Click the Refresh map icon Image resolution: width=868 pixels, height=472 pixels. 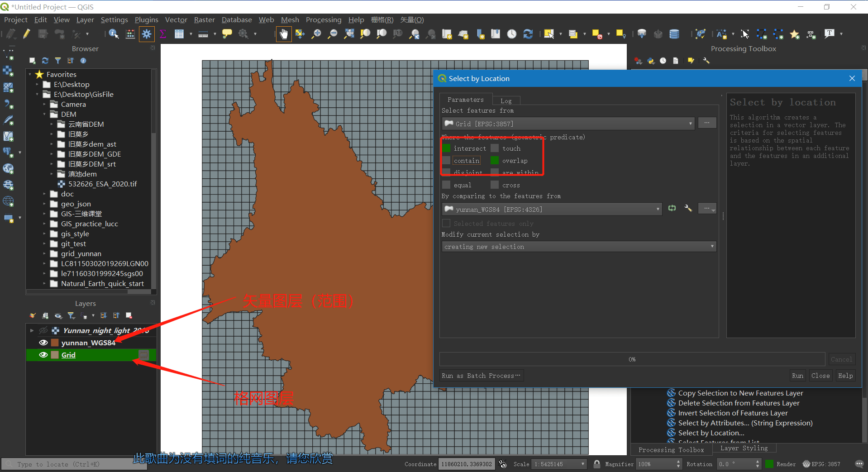tap(528, 34)
